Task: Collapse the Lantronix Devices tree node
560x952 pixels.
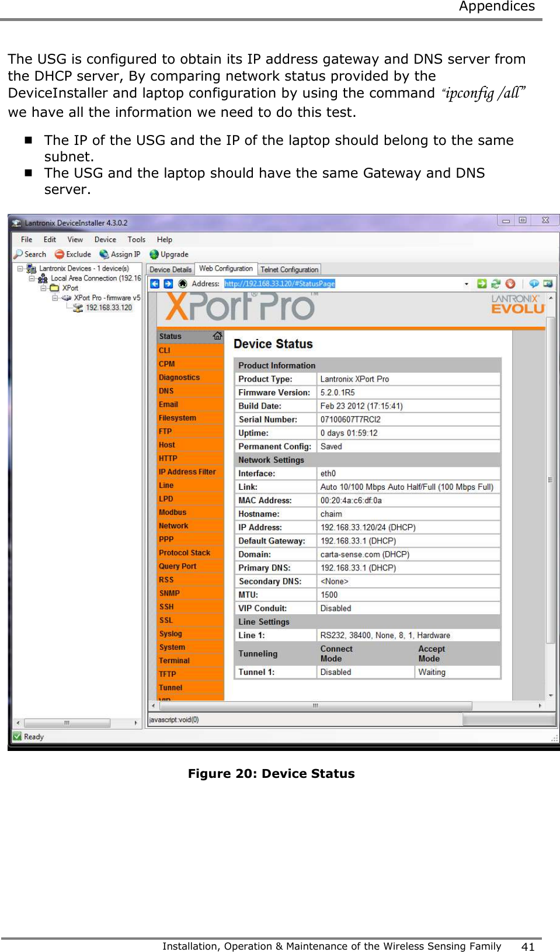Action: pyautogui.click(x=20, y=269)
